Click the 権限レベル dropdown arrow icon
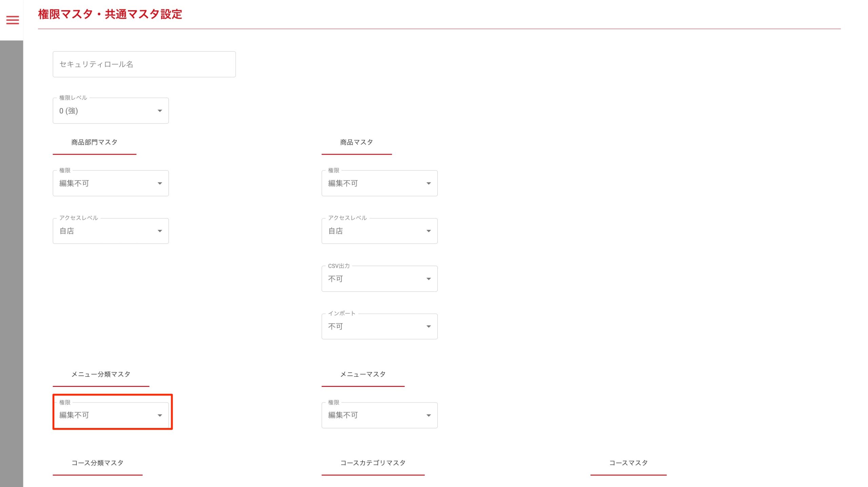 tap(160, 111)
